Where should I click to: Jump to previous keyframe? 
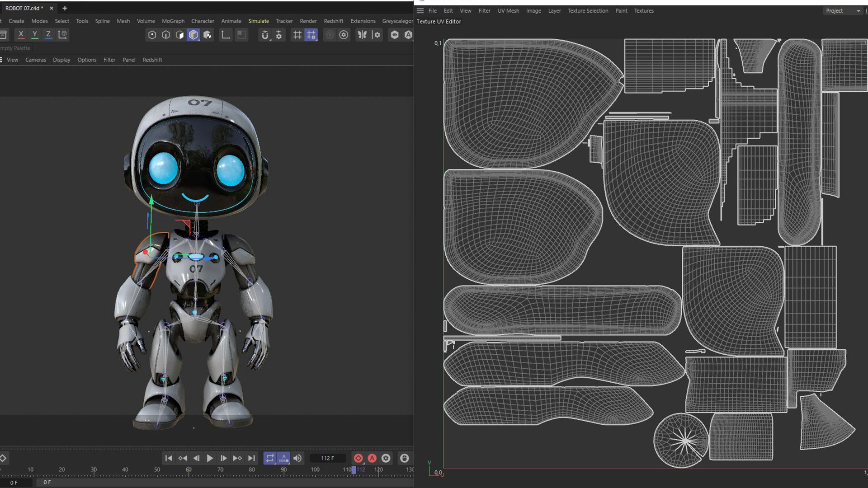click(x=183, y=458)
